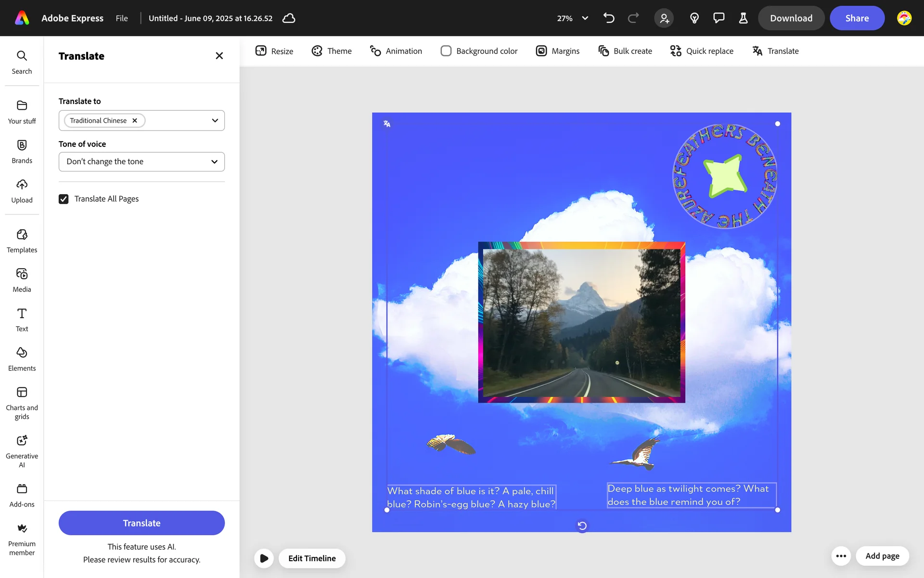Click the undo arrow icon
This screenshot has height=578, width=924.
(609, 18)
